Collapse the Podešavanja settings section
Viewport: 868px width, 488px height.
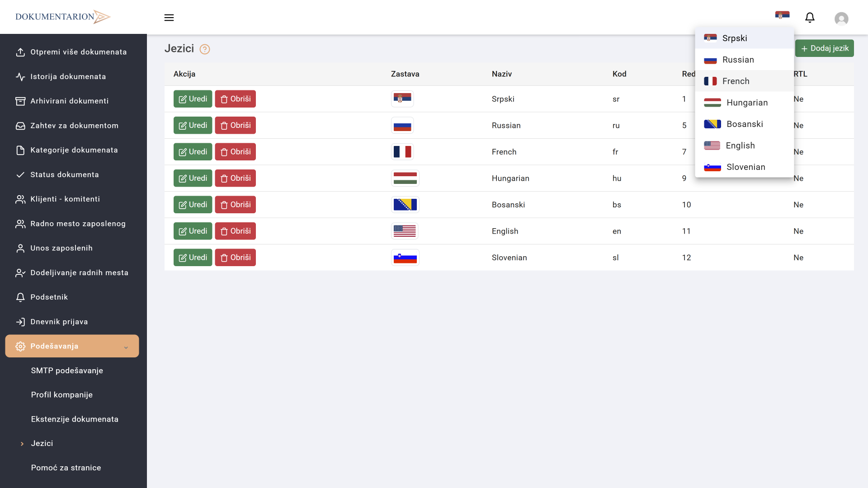tap(72, 346)
